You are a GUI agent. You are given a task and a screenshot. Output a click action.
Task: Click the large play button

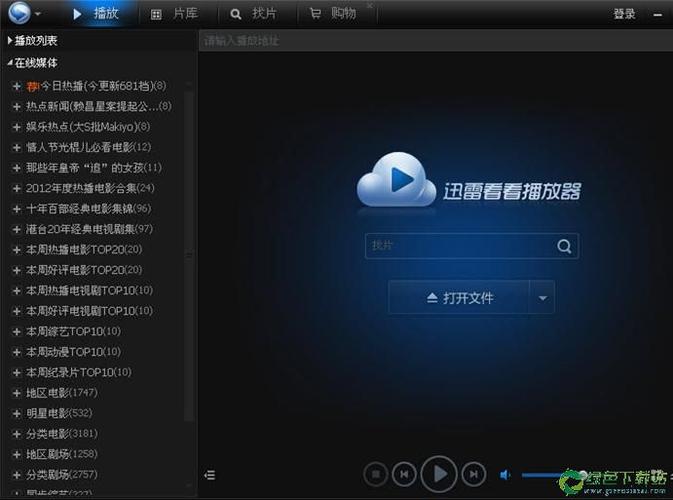[439, 474]
